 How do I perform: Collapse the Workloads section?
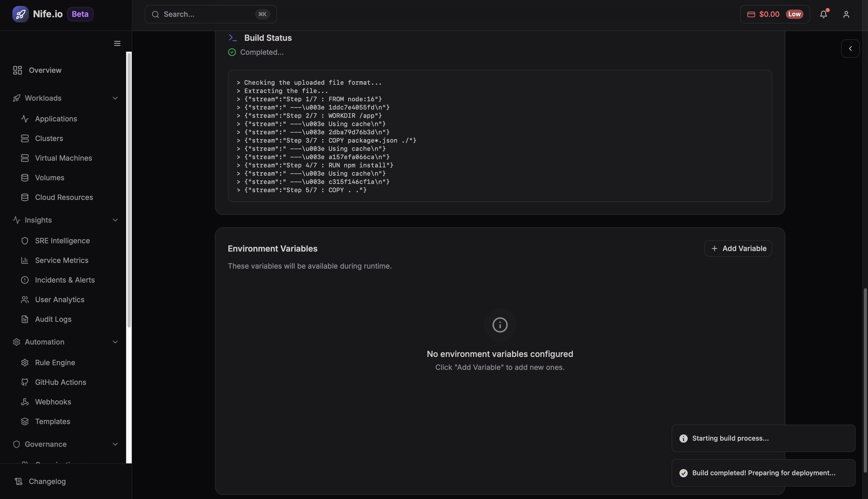pyautogui.click(x=115, y=98)
